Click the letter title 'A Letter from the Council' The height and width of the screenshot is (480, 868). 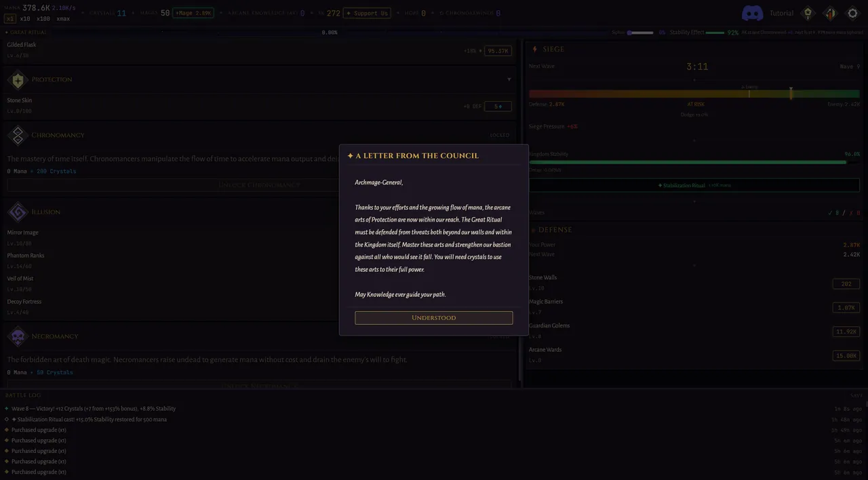417,156
